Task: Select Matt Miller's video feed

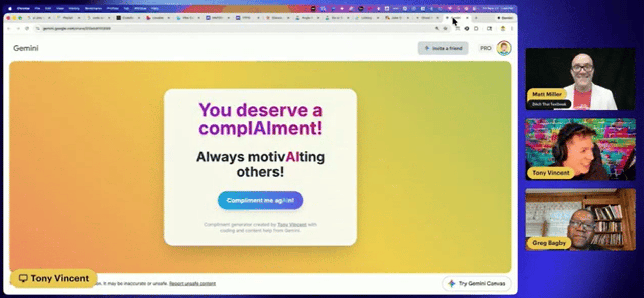Action: (580, 79)
